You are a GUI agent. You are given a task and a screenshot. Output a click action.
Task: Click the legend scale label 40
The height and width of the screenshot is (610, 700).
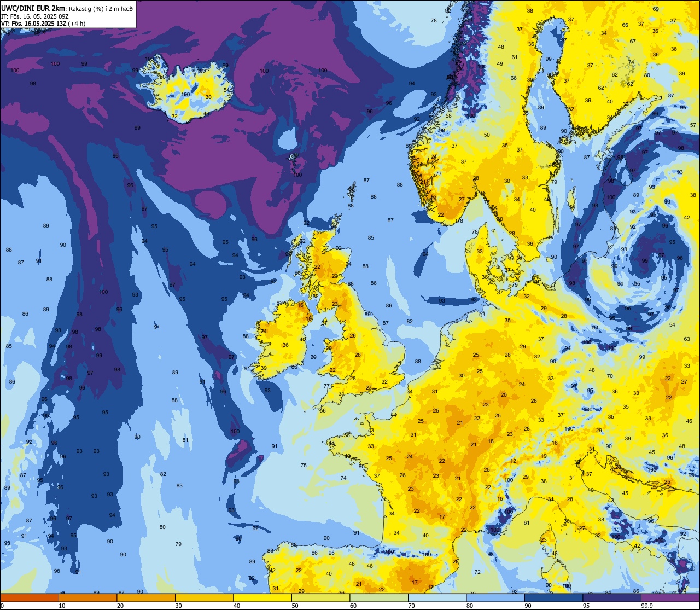237,606
